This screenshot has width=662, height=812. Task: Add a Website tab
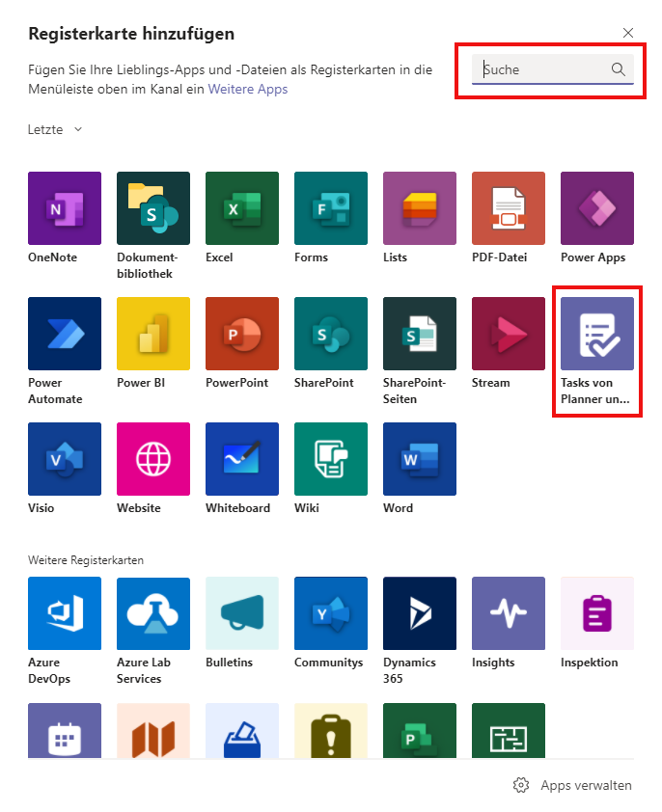coord(152,459)
